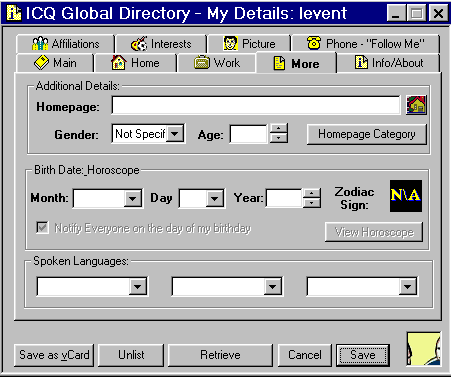This screenshot has width=451, height=377.
Task: Go to Phone - "Follow Me" tab
Action: (x=365, y=44)
